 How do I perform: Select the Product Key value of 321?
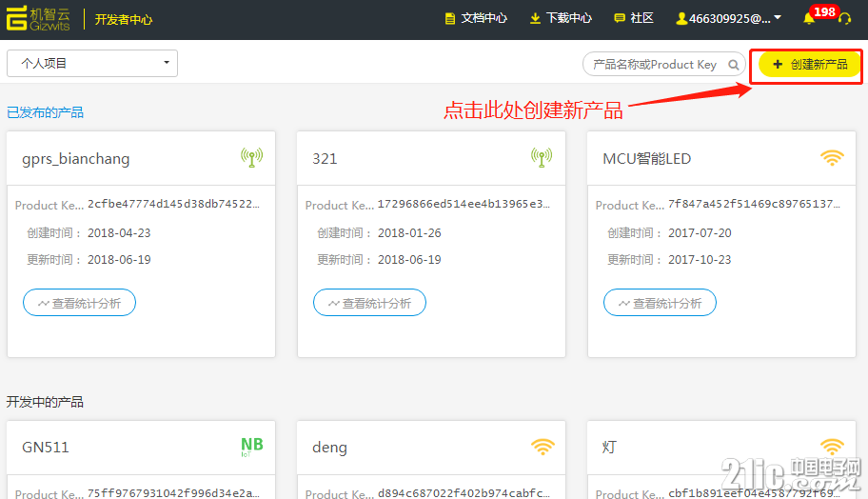click(x=464, y=204)
